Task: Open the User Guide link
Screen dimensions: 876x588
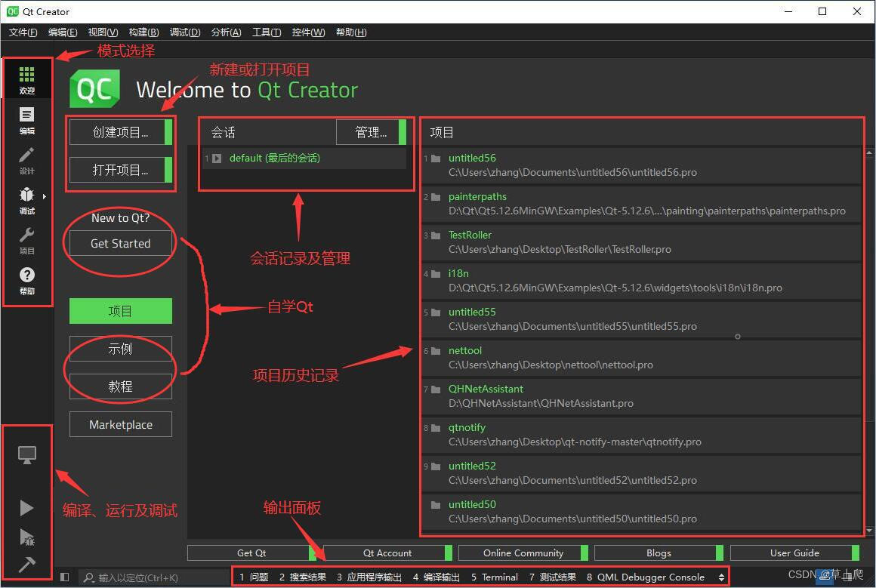Action: (x=794, y=553)
